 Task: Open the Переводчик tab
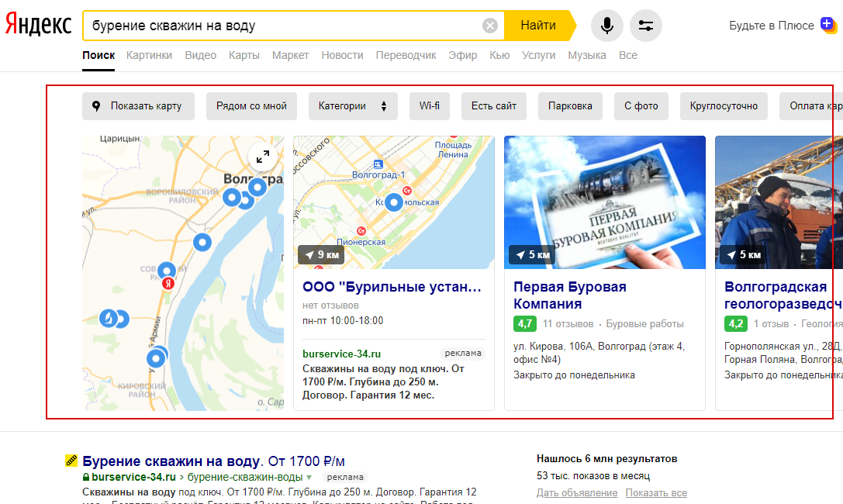[x=406, y=55]
